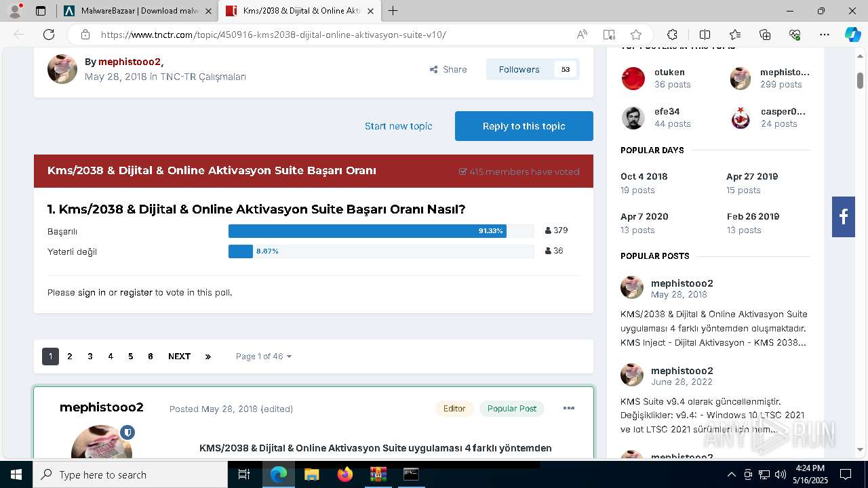868x488 pixels.
Task: Open casper0... top poster link
Action: coord(783,111)
